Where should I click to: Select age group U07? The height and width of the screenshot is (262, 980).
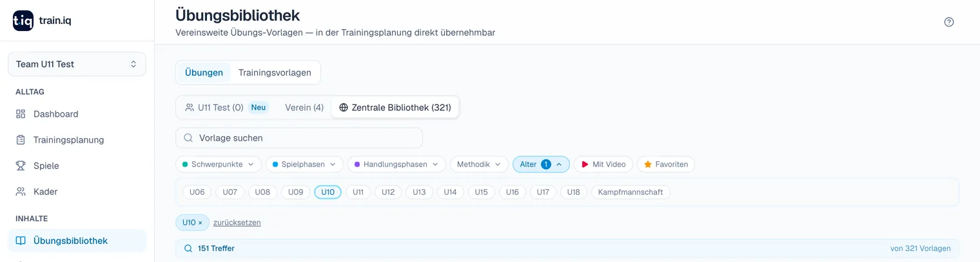click(x=230, y=192)
